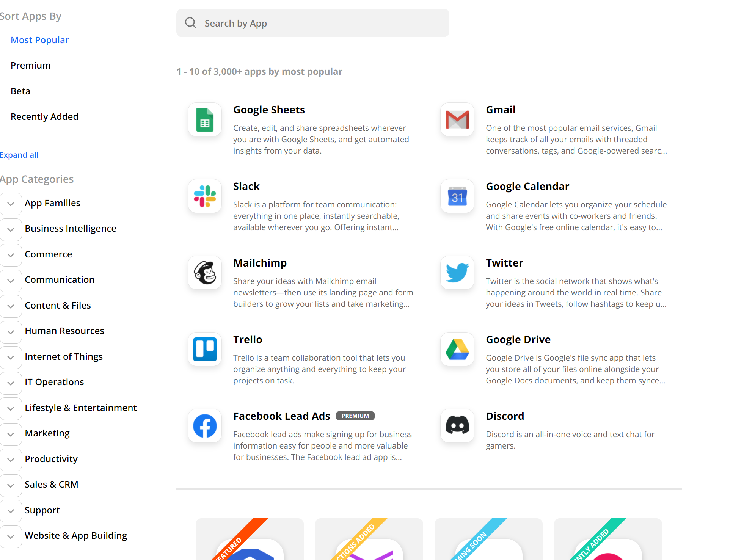Image resolution: width=733 pixels, height=560 pixels.
Task: Click the Twitter app icon
Action: coord(458,272)
